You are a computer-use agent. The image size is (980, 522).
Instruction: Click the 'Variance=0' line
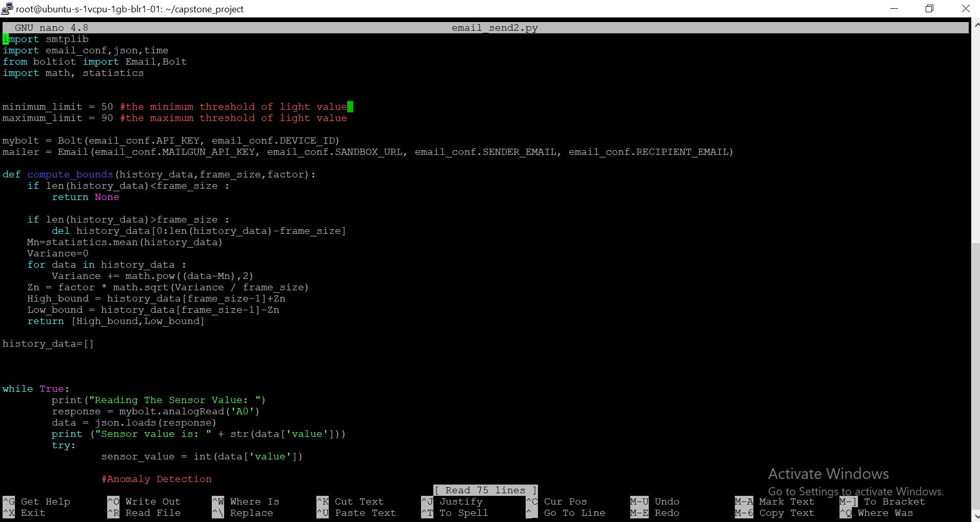coord(57,253)
